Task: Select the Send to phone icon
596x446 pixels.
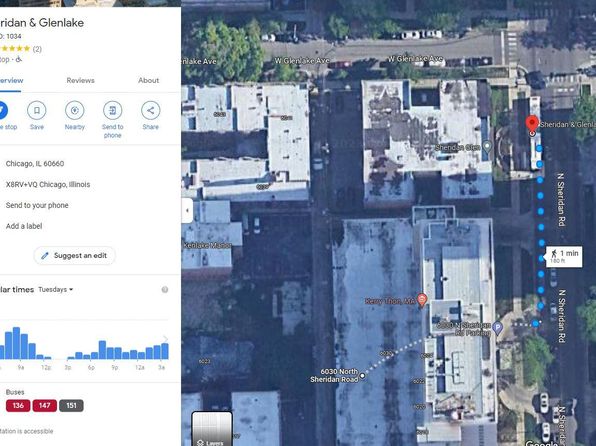Action: click(x=113, y=110)
